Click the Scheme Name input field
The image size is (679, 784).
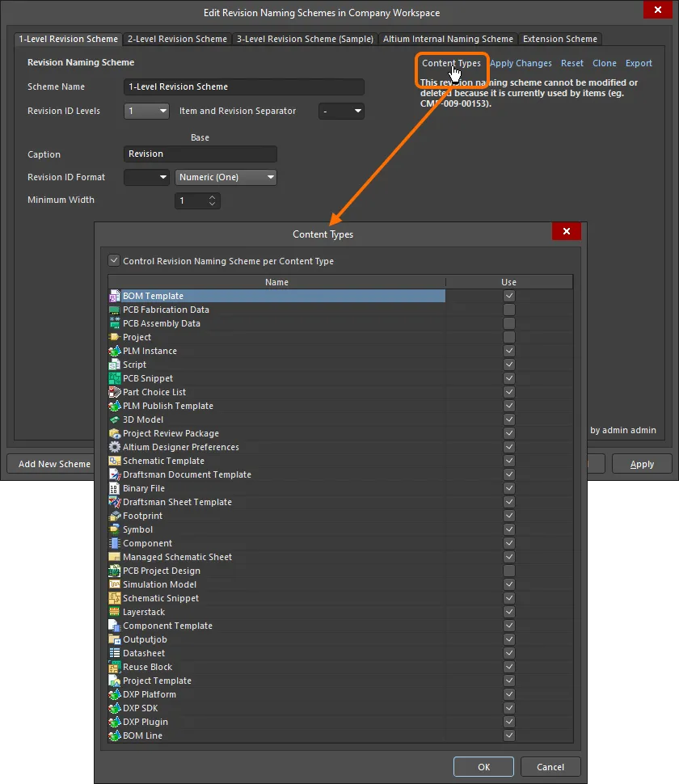click(x=244, y=86)
